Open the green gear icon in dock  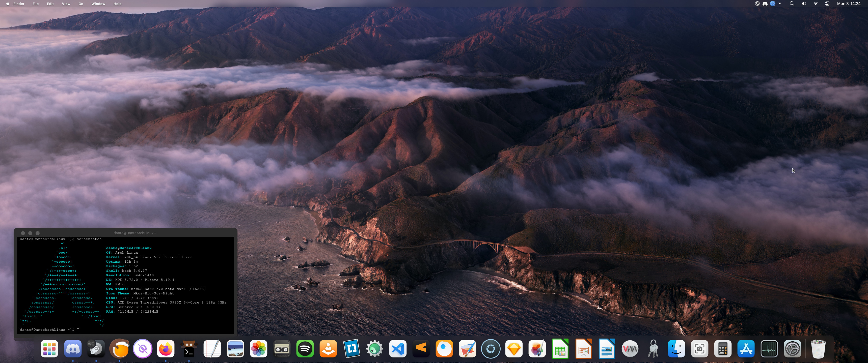pyautogui.click(x=375, y=349)
